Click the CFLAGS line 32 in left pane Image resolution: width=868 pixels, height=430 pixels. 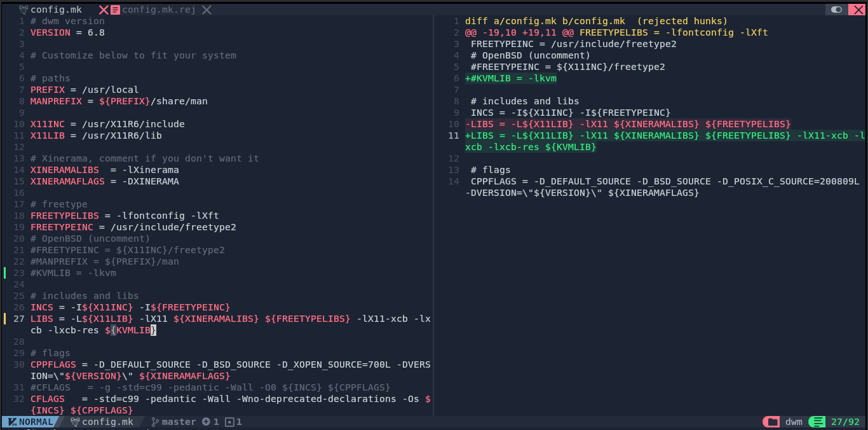(231, 405)
